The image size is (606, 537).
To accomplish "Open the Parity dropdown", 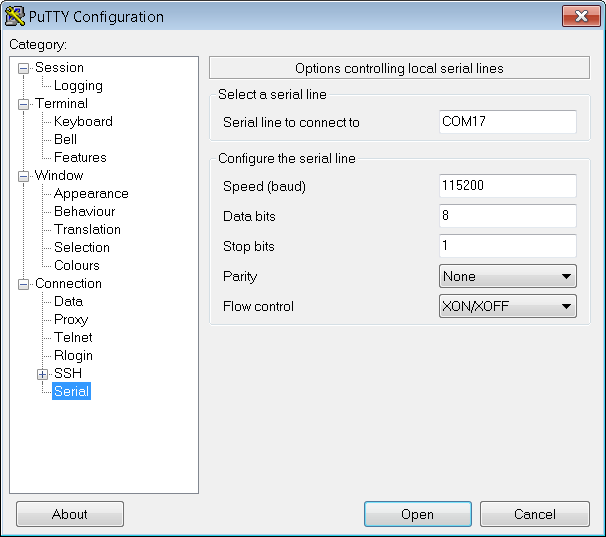I will click(507, 276).
